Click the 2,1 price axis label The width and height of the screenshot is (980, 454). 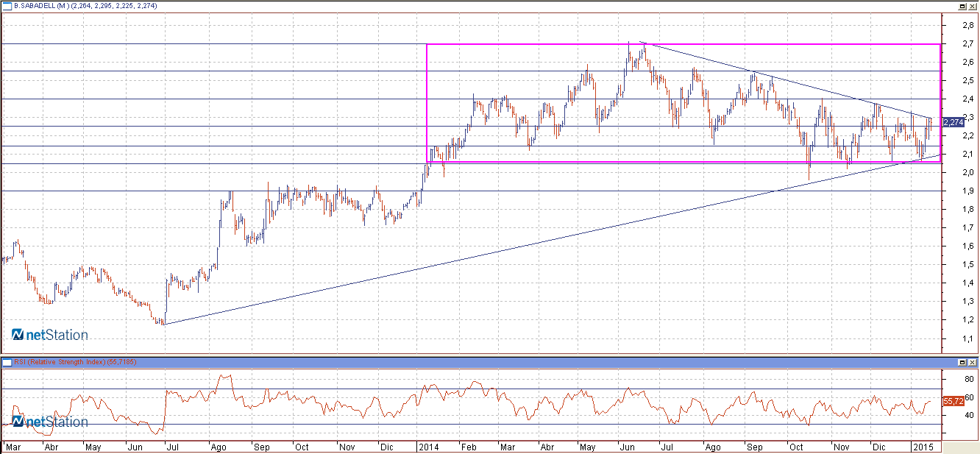[969, 154]
